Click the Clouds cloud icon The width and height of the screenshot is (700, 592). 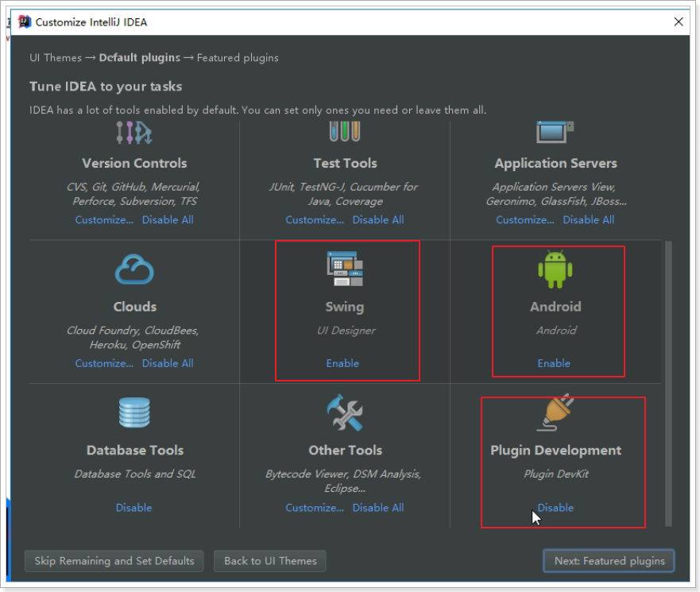coord(134,269)
